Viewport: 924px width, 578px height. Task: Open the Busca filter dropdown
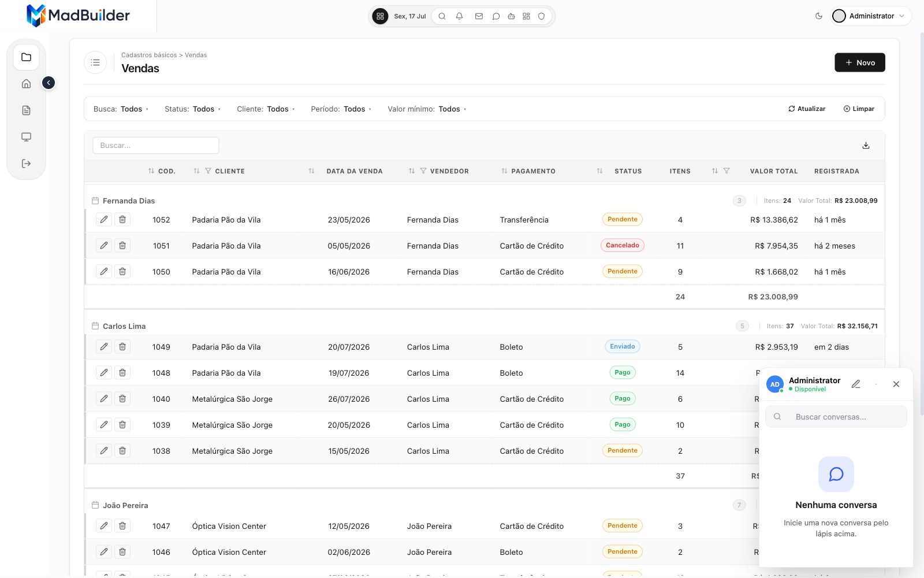(x=121, y=109)
